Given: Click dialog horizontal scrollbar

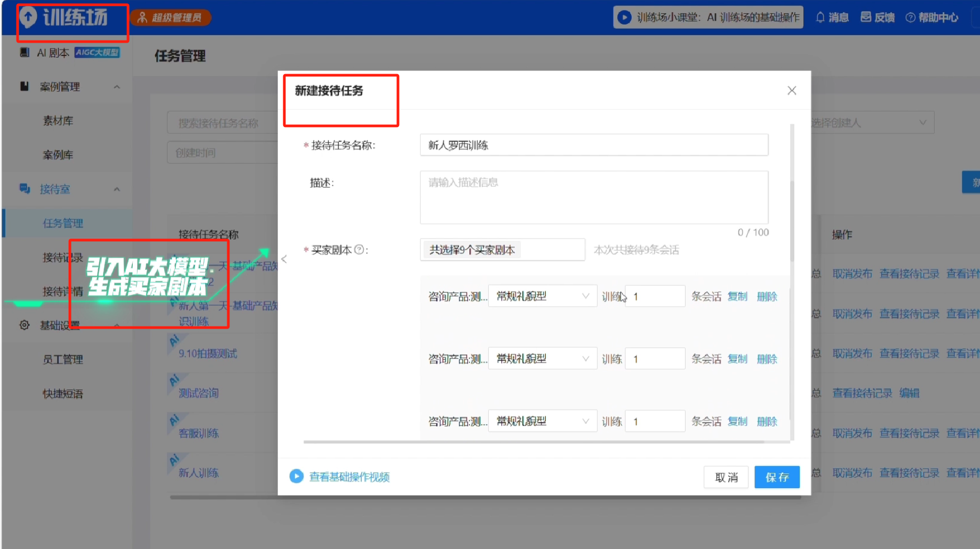Looking at the screenshot, I should point(533,442).
